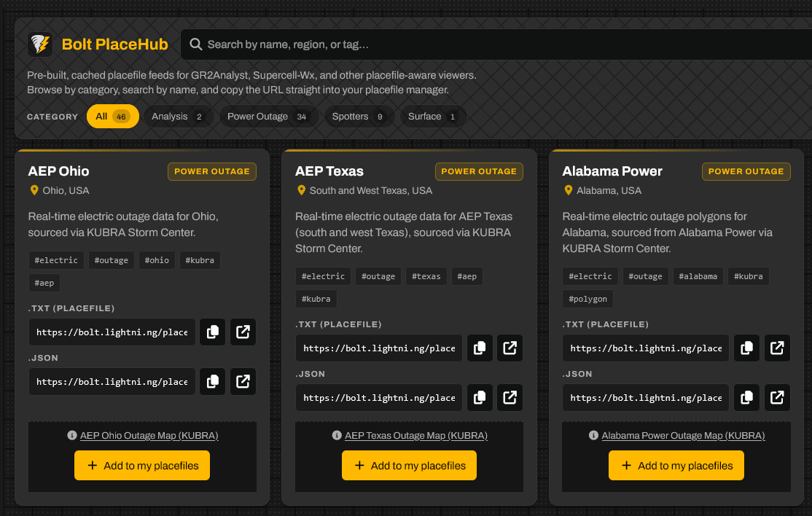The width and height of the screenshot is (812, 516).
Task: Open the Alabama Power .JSON link externally
Action: [x=777, y=397]
